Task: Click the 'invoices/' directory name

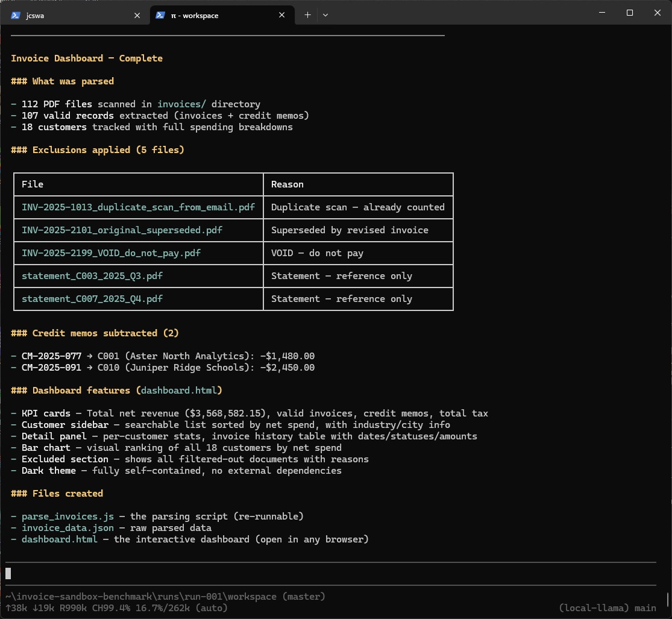Action: [182, 104]
